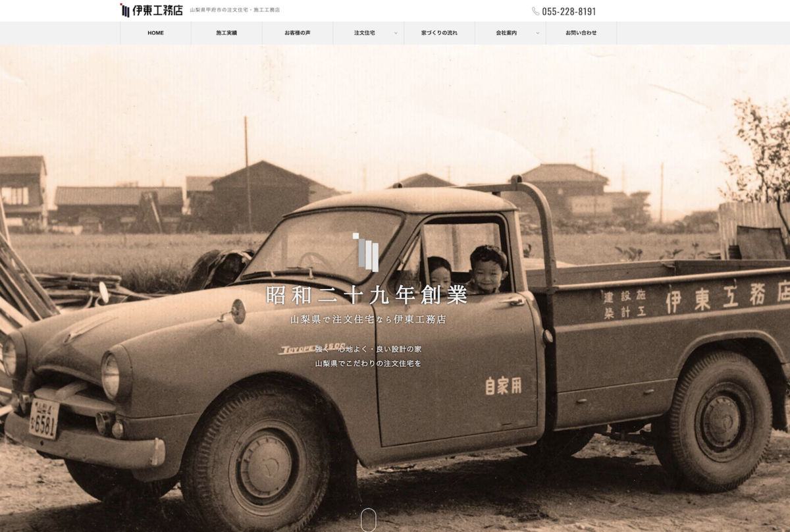This screenshot has width=790, height=532.
Task: Click the scroll-down indicator at page bottom
Action: point(369,520)
